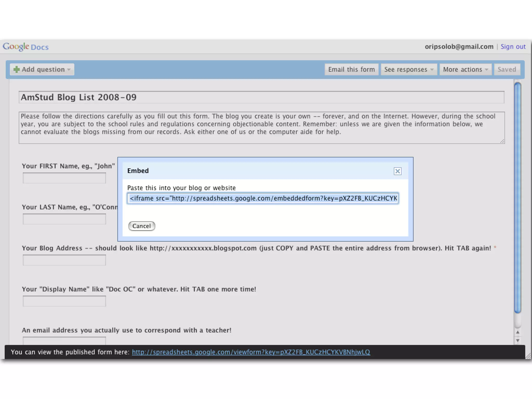Expand the Add question dropdown arrow
Screen dimensions: 532x399
pos(69,70)
